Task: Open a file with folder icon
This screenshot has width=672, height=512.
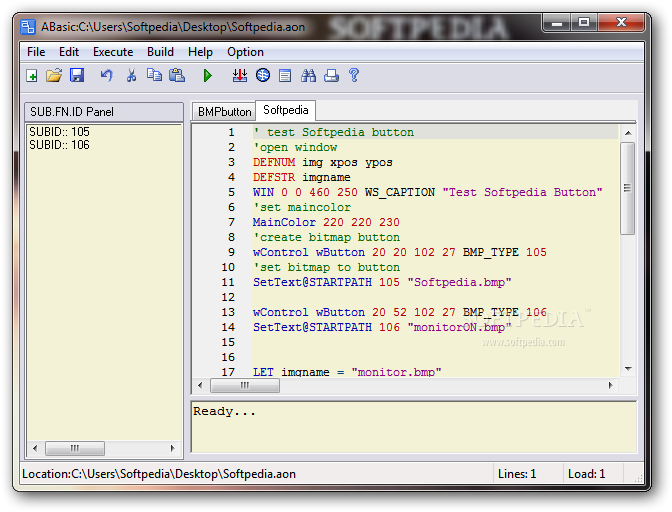Action: coord(54,75)
